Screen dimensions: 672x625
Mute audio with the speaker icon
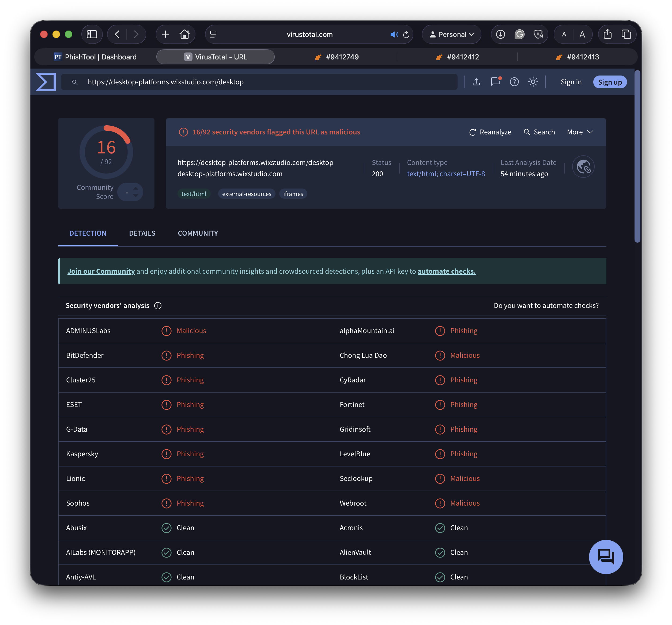pyautogui.click(x=394, y=35)
